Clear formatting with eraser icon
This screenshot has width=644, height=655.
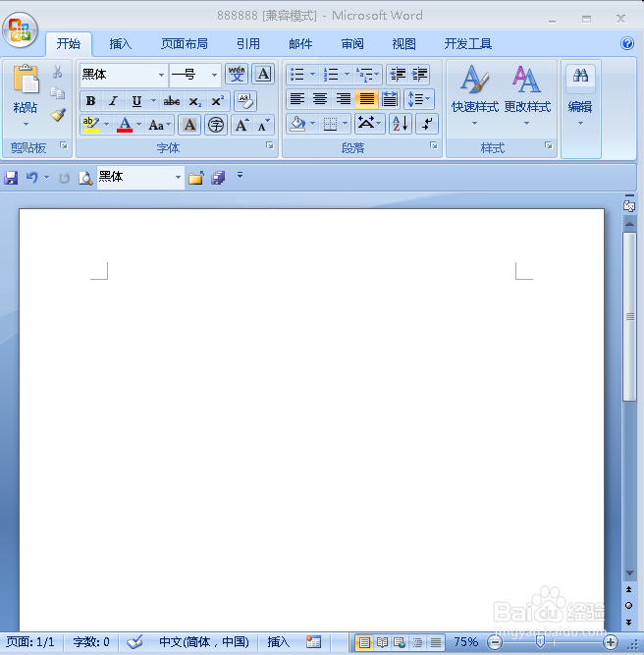(245, 101)
